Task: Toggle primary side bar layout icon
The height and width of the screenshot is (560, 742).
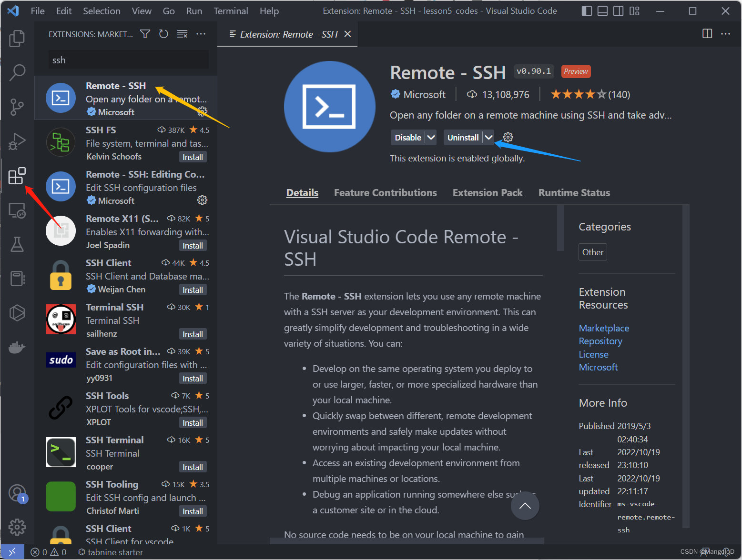Action: [x=587, y=11]
